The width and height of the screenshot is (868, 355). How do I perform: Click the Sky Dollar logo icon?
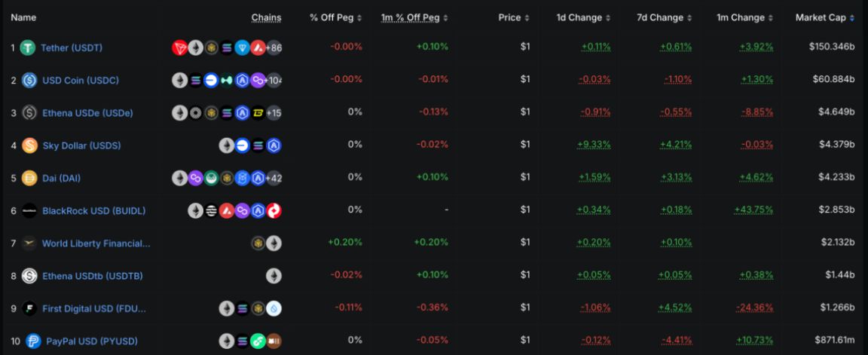[x=29, y=145]
